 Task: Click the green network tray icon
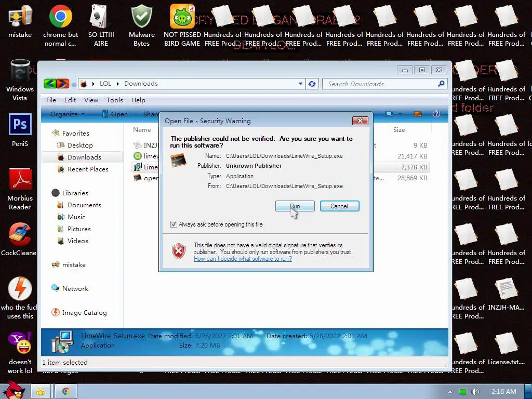pyautogui.click(x=462, y=392)
